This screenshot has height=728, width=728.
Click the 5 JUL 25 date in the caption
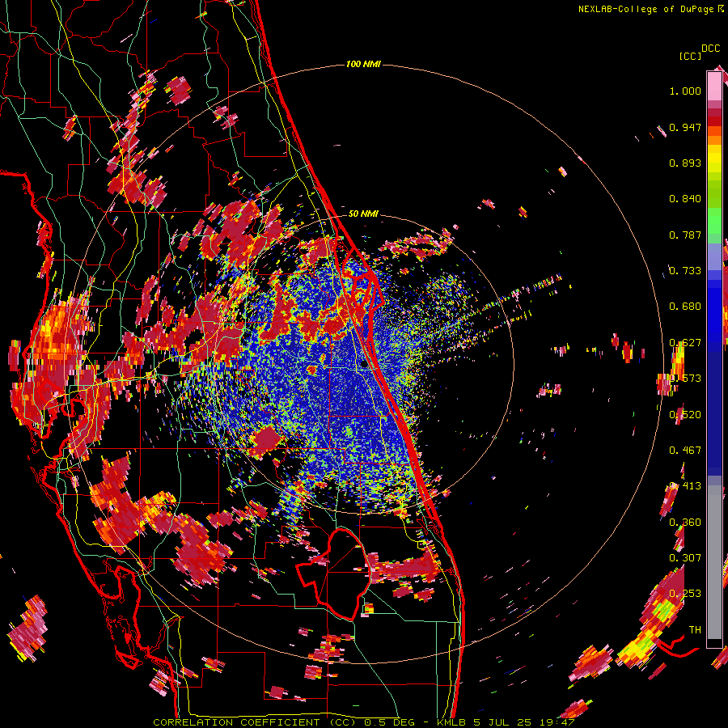tap(502, 722)
